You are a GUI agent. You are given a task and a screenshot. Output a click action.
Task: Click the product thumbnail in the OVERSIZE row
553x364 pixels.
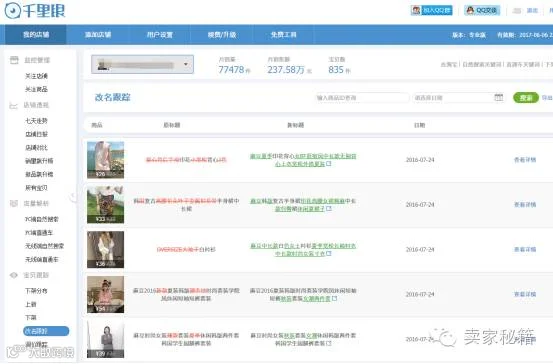pos(105,249)
